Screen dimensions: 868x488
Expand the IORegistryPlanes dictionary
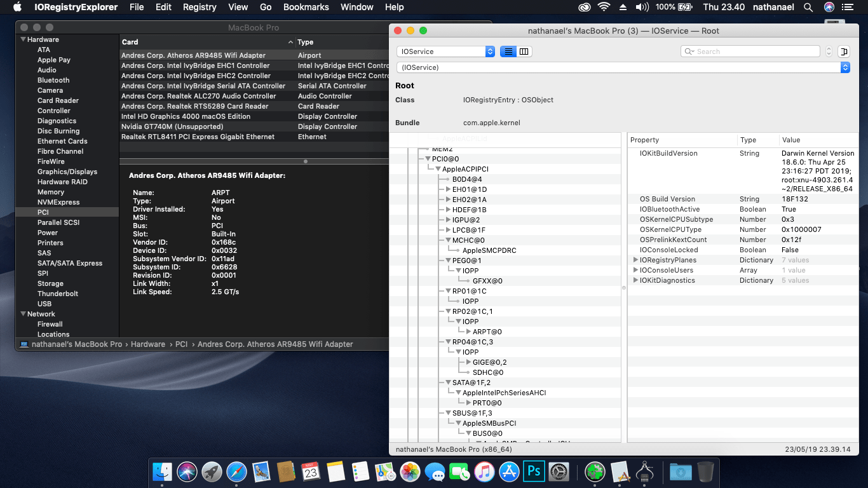pos(635,260)
